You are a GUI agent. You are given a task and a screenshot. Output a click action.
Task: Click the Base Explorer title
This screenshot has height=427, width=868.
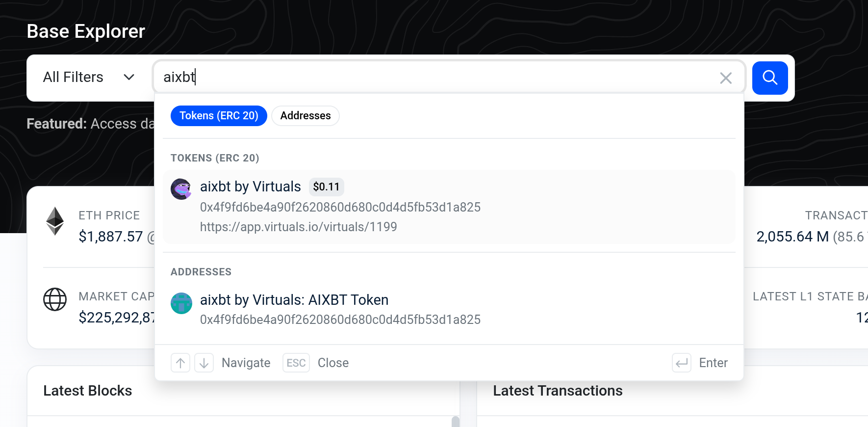86,31
